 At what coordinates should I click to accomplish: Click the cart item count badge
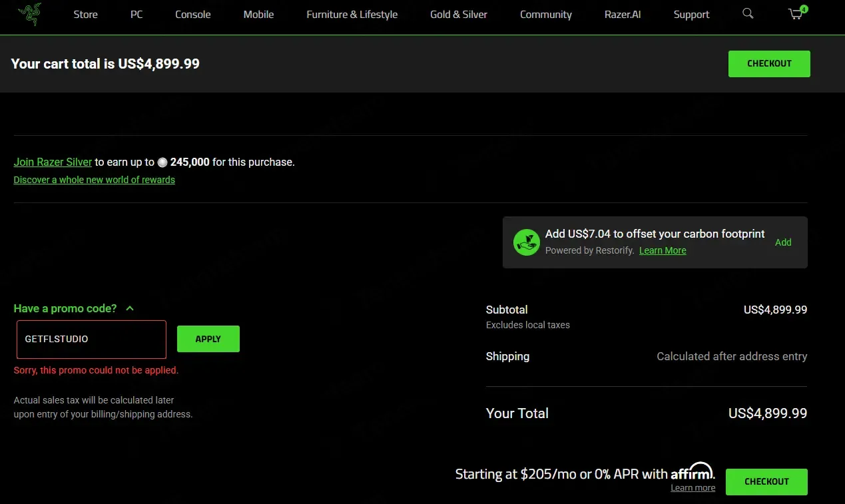[804, 9]
